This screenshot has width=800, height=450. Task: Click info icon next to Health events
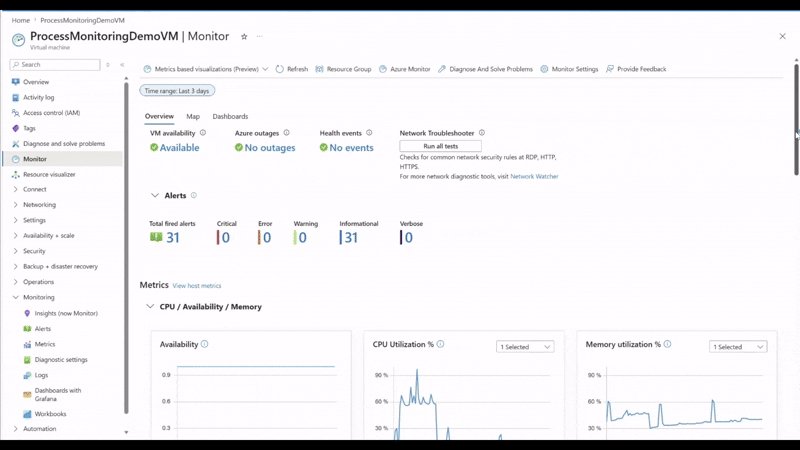(369, 133)
